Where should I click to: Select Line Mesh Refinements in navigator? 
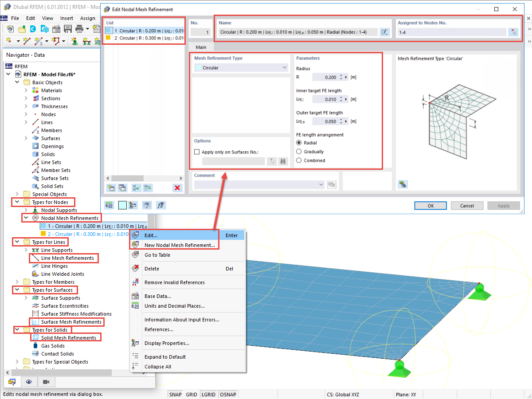coord(67,258)
